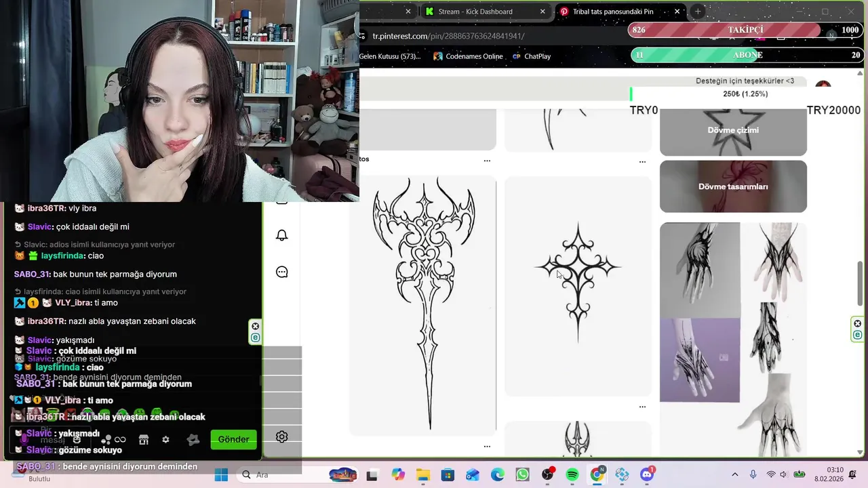
Task: Open Codenames Online bookmark
Action: [468, 56]
